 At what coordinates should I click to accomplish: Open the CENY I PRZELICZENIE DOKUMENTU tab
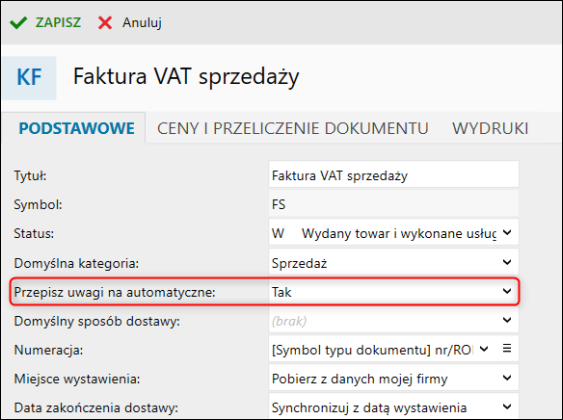(x=293, y=129)
